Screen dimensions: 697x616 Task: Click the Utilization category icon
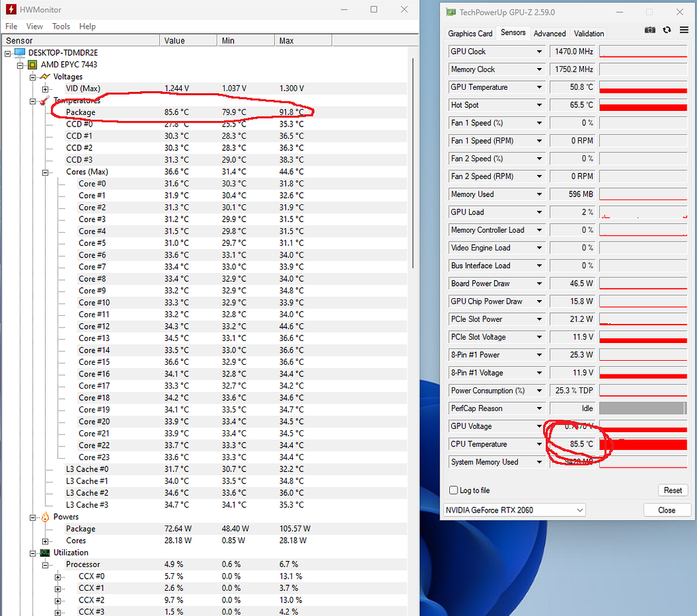click(x=45, y=552)
